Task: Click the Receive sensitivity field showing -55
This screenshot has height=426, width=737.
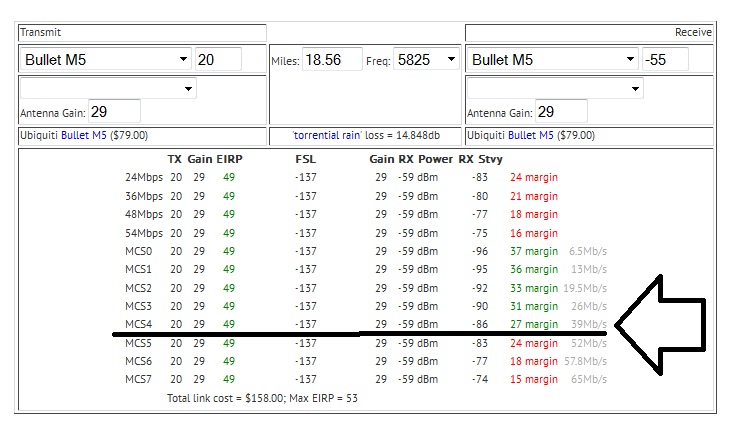Action: tap(665, 60)
